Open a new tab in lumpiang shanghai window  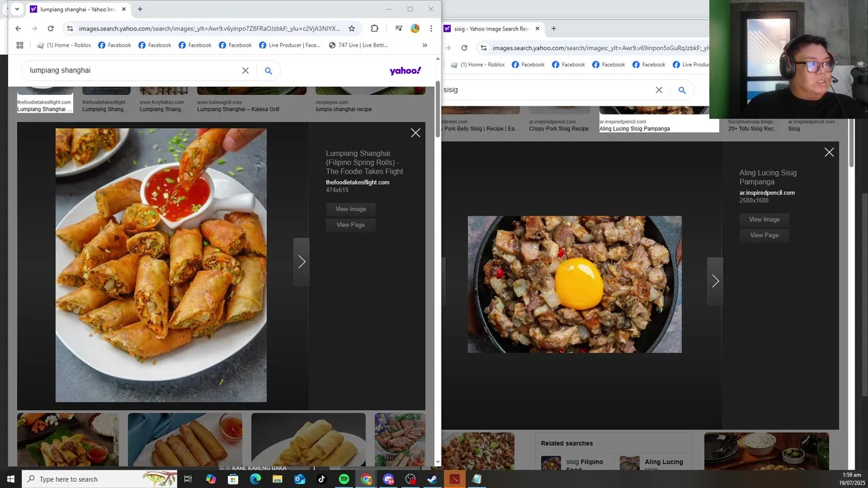pos(140,9)
